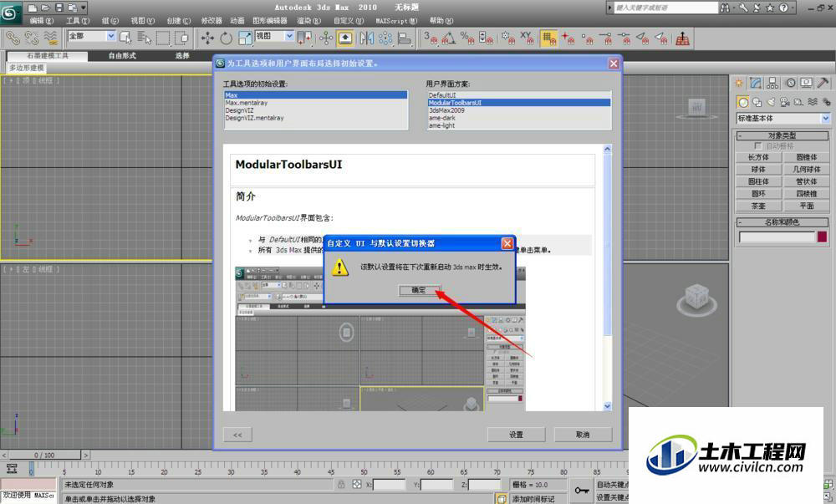Select the Select and Link chain tool
836x504 pixels.
coord(13,38)
